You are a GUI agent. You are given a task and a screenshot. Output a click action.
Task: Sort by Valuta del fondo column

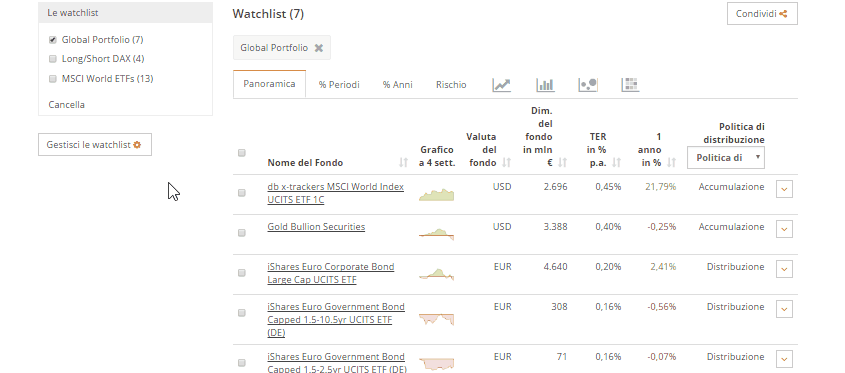point(506,162)
